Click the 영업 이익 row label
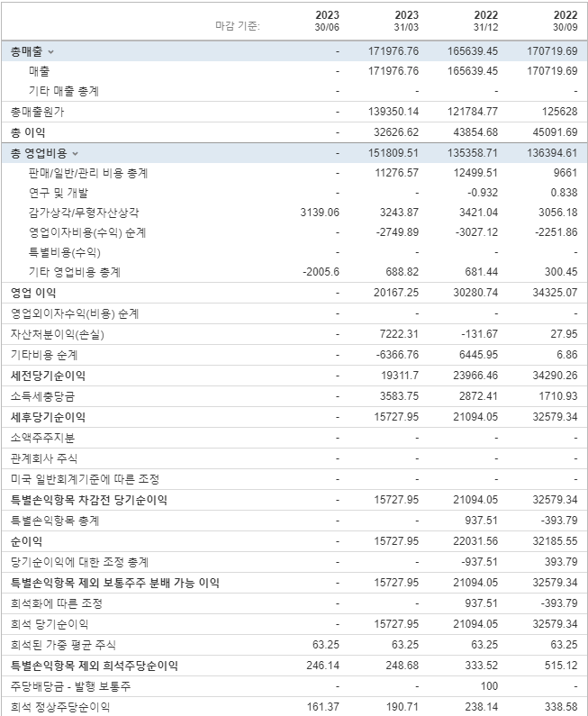588x716 pixels. (33, 294)
